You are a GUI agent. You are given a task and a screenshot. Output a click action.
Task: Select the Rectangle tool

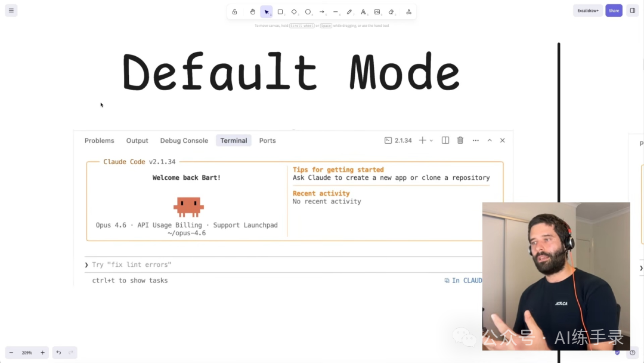pos(280,12)
